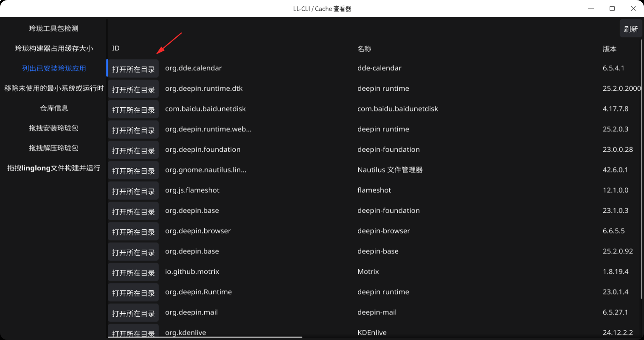This screenshot has width=644, height=340.
Task: Open directory of com.baidu.baidunetdisk
Action: (133, 109)
